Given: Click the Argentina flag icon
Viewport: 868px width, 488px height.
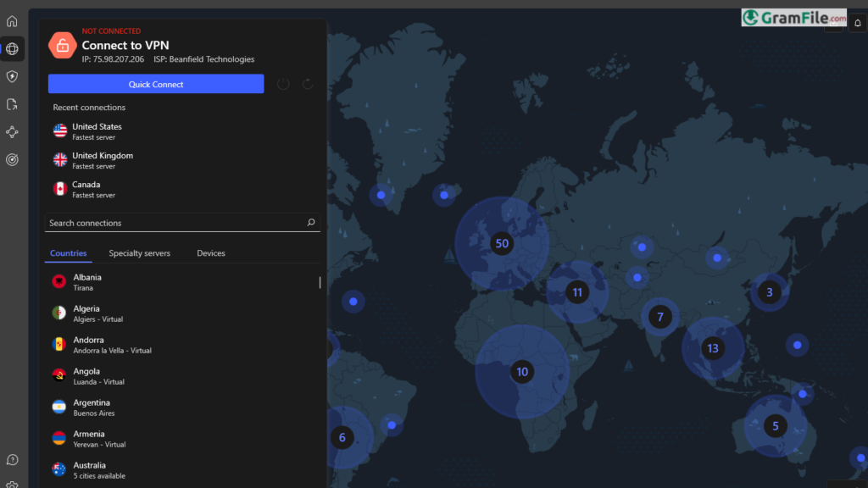Looking at the screenshot, I should 58,407.
